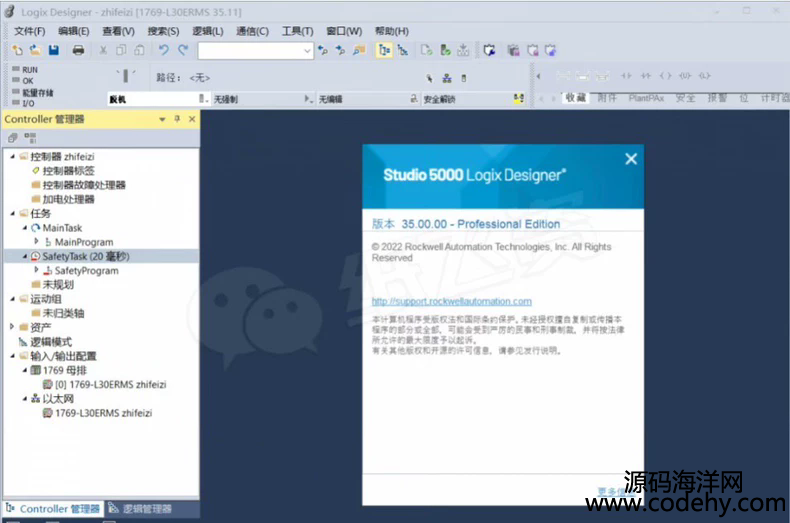
Task: Click the Cut scissors icon
Action: pyautogui.click(x=103, y=50)
